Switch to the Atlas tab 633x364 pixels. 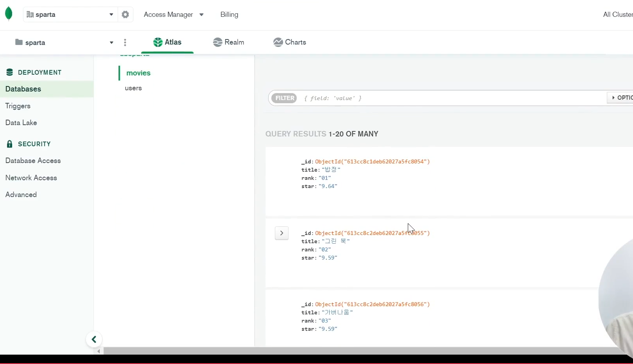pos(167,42)
